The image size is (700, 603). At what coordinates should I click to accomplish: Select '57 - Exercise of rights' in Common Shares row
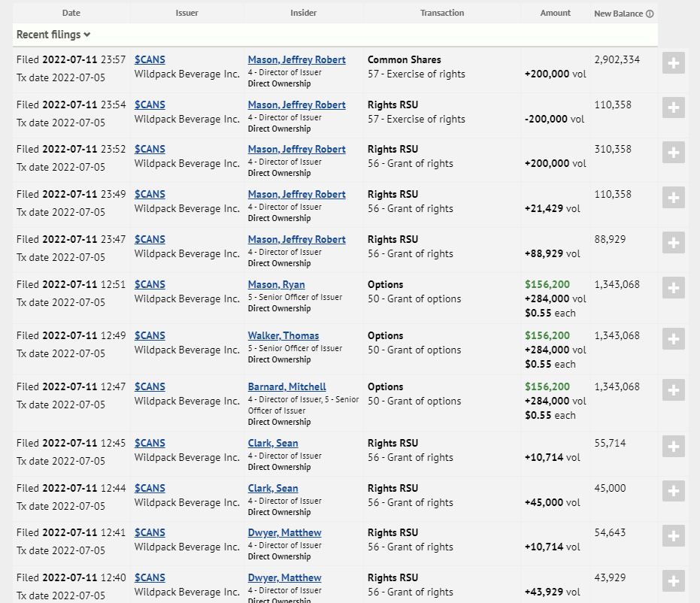(417, 74)
